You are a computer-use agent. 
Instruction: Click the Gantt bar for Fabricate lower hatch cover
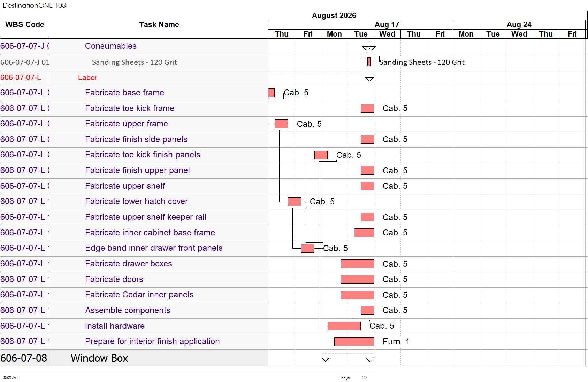[x=295, y=202]
